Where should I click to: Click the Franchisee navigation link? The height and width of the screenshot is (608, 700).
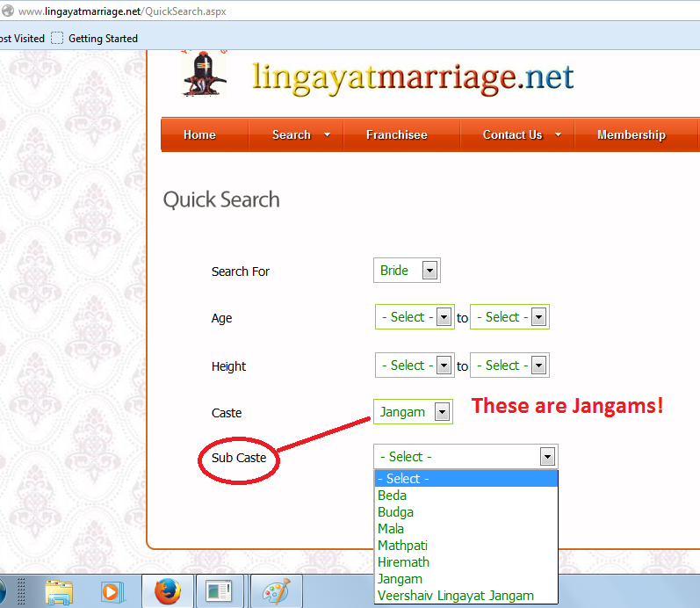(396, 134)
